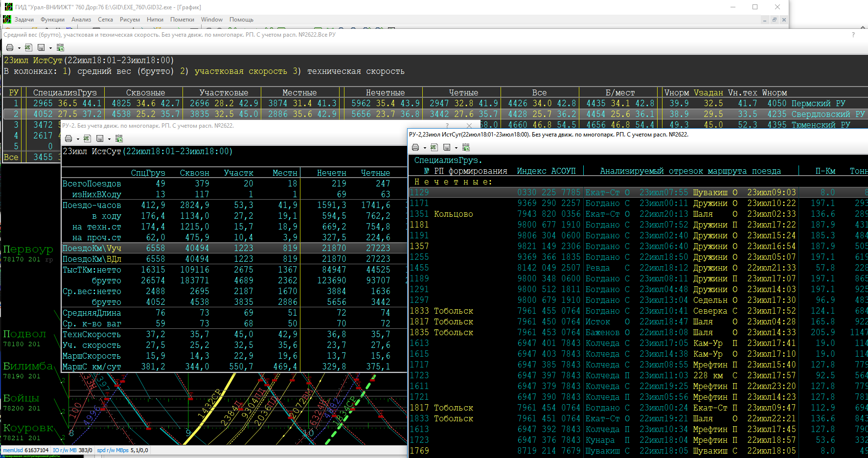868x458 pixels.
Task: Click the save diskette icon in top report window
Action: pos(41,47)
